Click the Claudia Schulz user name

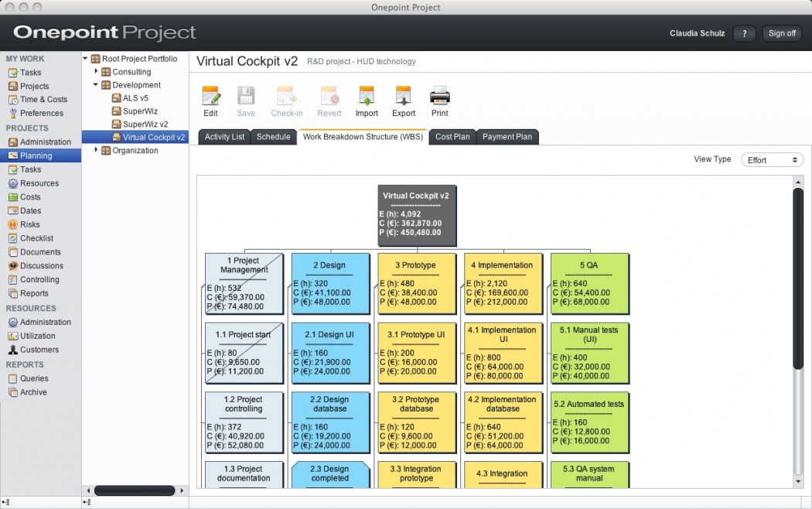697,33
